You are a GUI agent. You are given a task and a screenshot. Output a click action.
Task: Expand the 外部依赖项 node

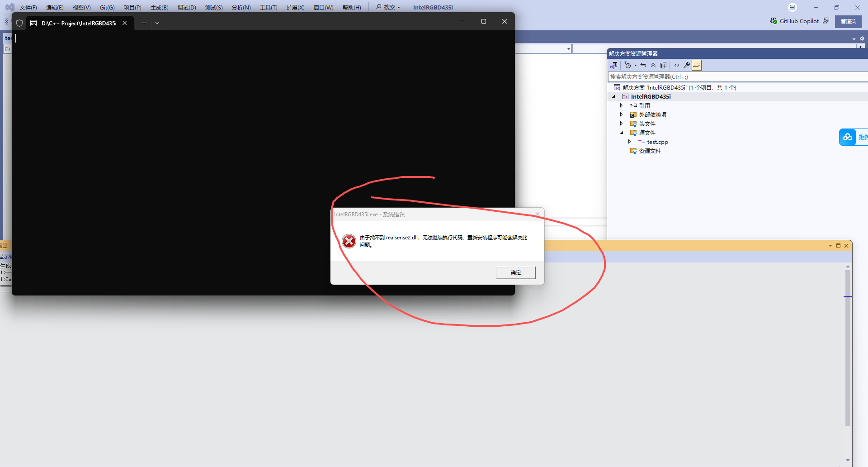622,114
